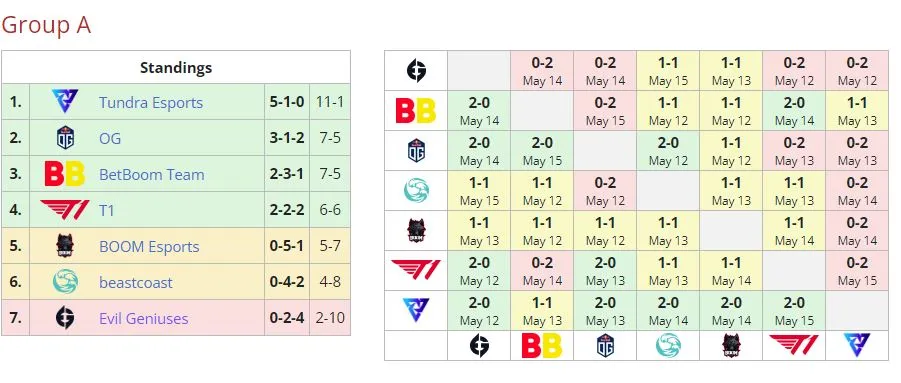Open the BOOM Esports team link
This screenshot has height=383, width=901.
coord(149,246)
